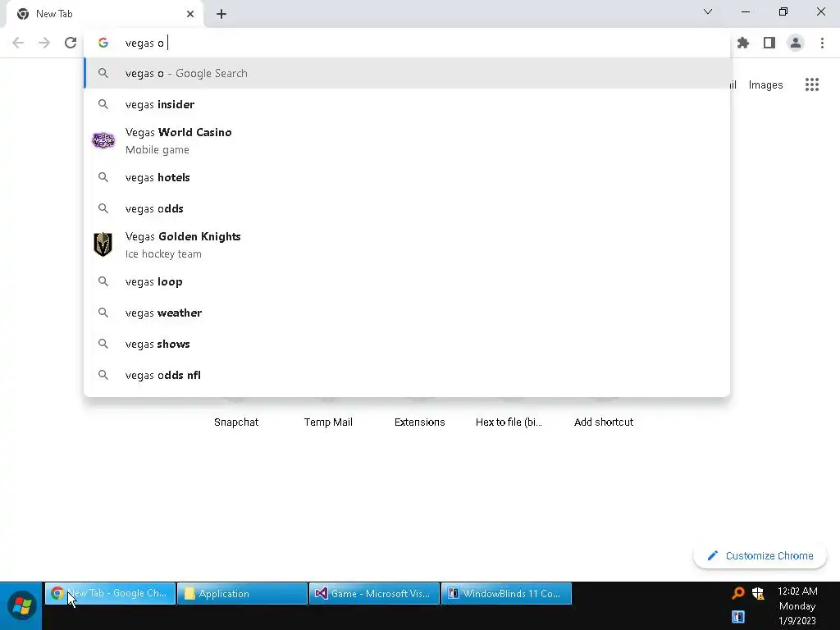Viewport: 840px width, 630px height.
Task: Choose the 'vegas insider' suggestion
Action: click(407, 104)
